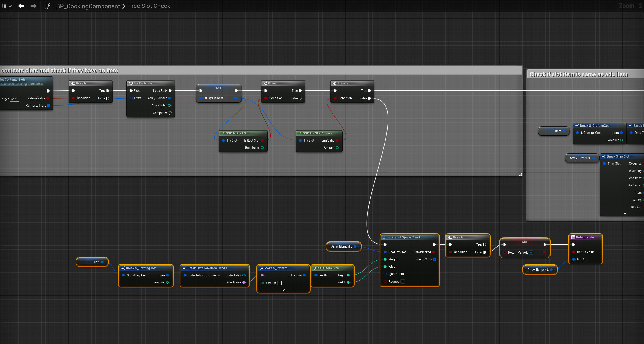Viewport: 644px width, 344px height.
Task: Click the Slots Blocked red boolean pin
Action: [434, 252]
